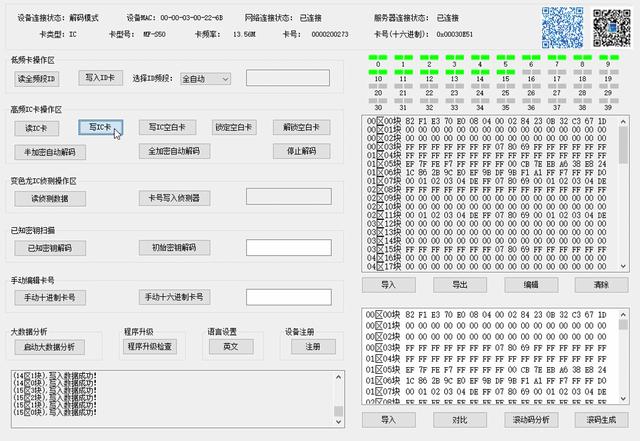640x441 pixels.
Task: Click the 锁定空白卡 button
Action: [234, 127]
